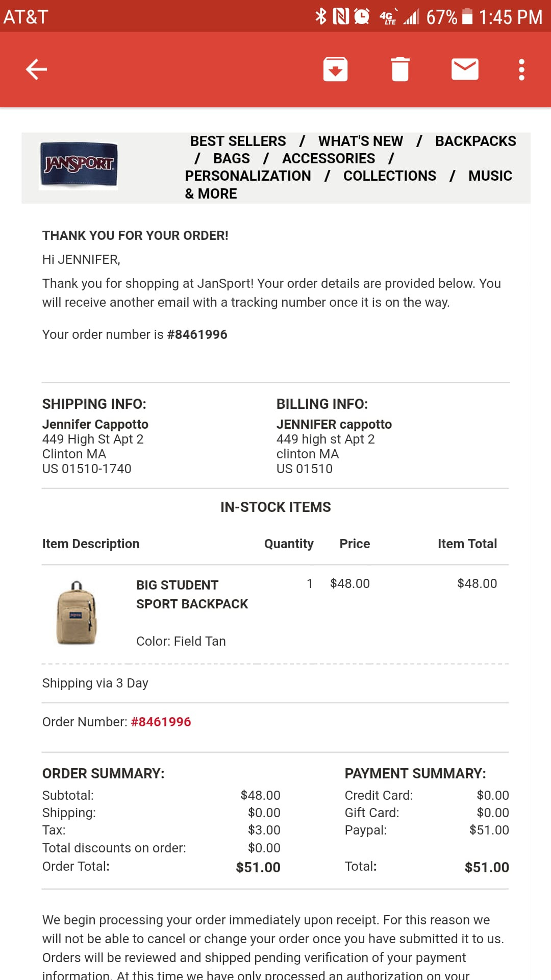Open the BEST SELLERS navigation link
Image resolution: width=551 pixels, height=980 pixels.
click(x=238, y=141)
